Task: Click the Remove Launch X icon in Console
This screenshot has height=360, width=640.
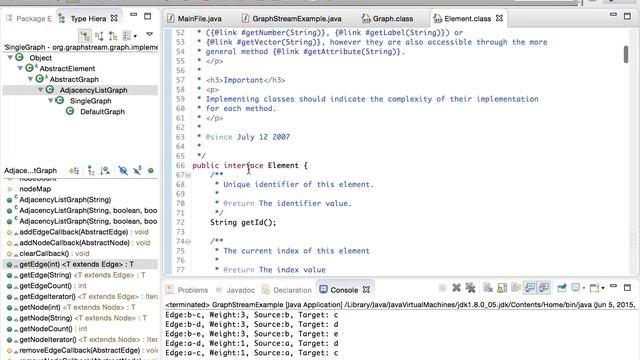Action: 456,288
